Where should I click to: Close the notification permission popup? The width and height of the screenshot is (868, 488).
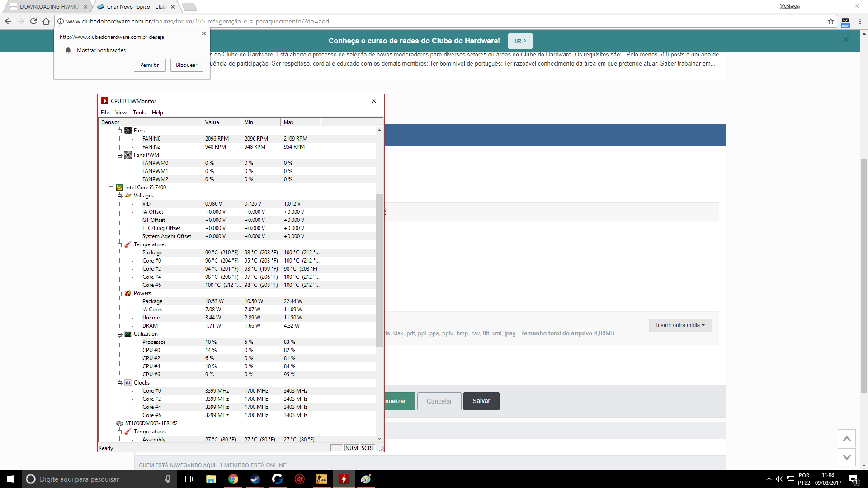coord(204,33)
